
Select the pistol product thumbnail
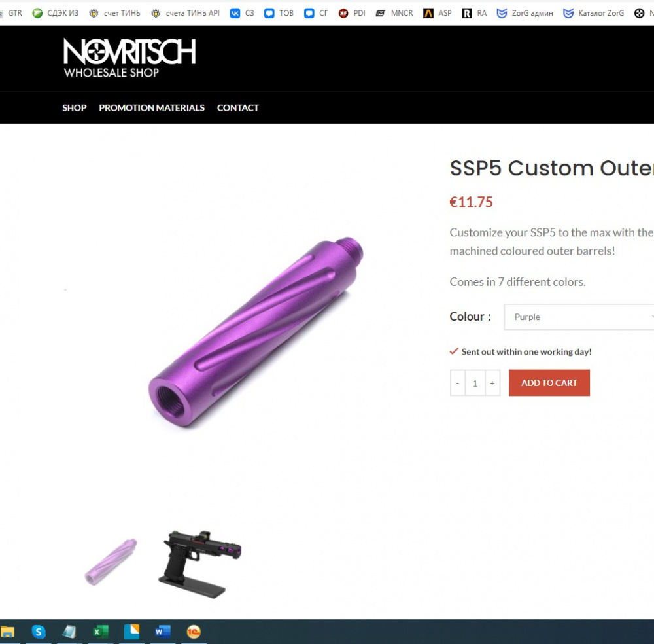coord(199,564)
